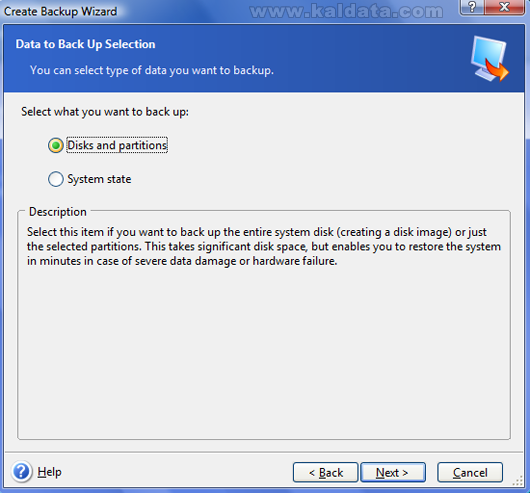Select the Disks and partitions radio circle

pos(55,145)
